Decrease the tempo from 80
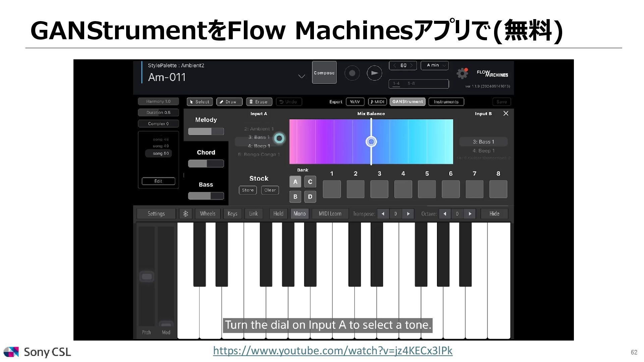The width and height of the screenshot is (644, 362). (395, 65)
